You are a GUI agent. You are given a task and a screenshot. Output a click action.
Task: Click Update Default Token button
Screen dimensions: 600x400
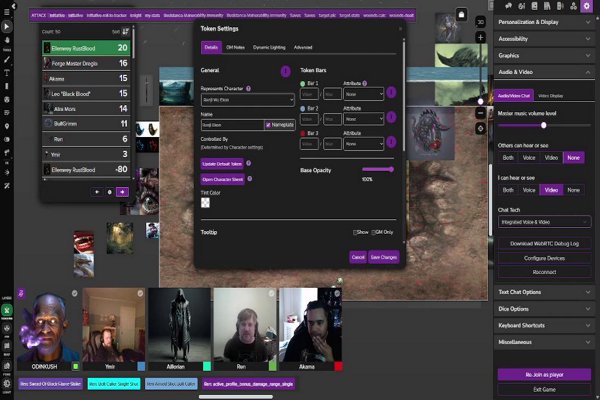point(222,164)
